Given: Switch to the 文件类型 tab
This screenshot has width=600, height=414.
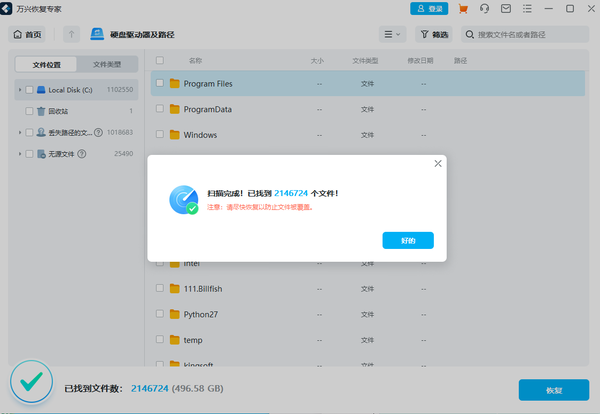Looking at the screenshot, I should [108, 64].
